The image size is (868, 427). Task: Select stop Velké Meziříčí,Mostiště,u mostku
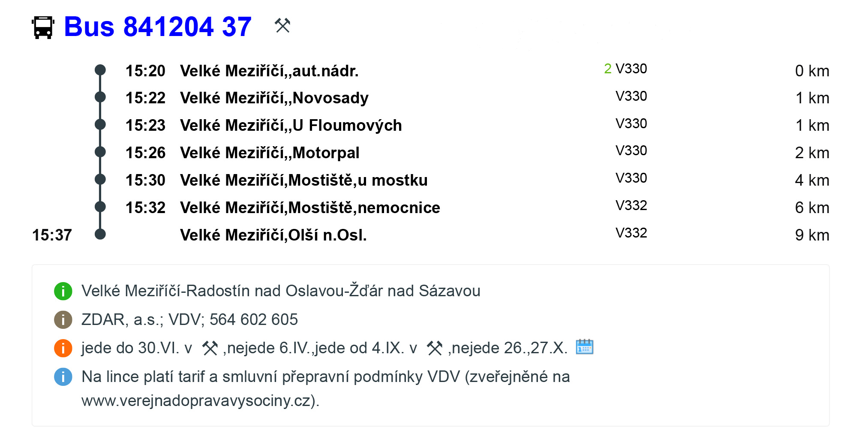pyautogui.click(x=303, y=180)
